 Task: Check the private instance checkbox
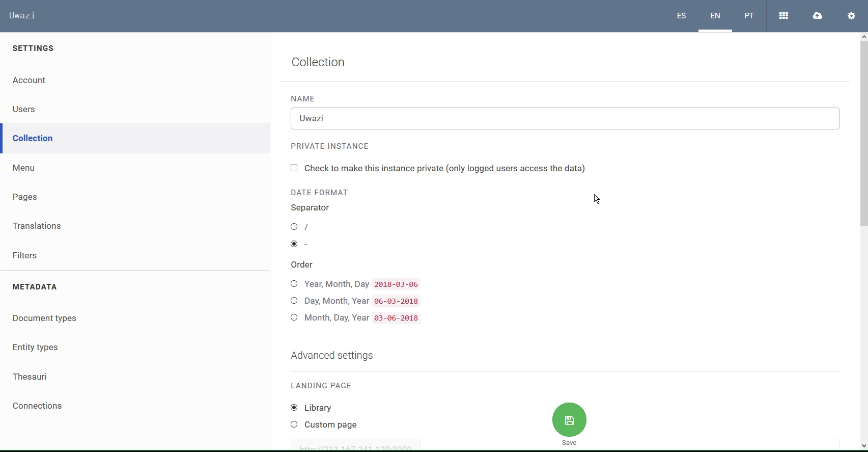click(294, 168)
